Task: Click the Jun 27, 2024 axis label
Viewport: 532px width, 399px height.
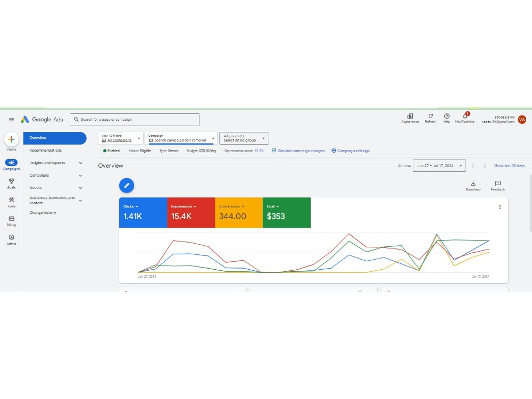Action: tap(147, 277)
